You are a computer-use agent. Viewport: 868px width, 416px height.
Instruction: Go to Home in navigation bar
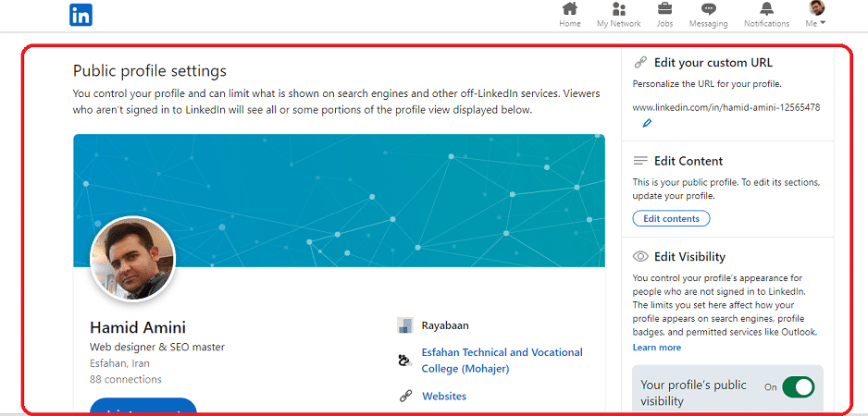(x=570, y=15)
